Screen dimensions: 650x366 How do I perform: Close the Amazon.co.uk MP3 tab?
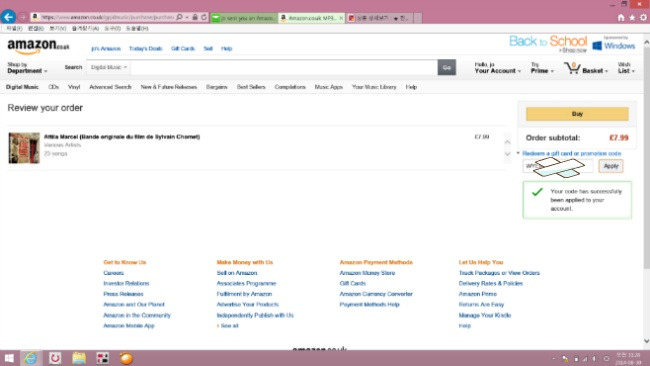click(341, 18)
